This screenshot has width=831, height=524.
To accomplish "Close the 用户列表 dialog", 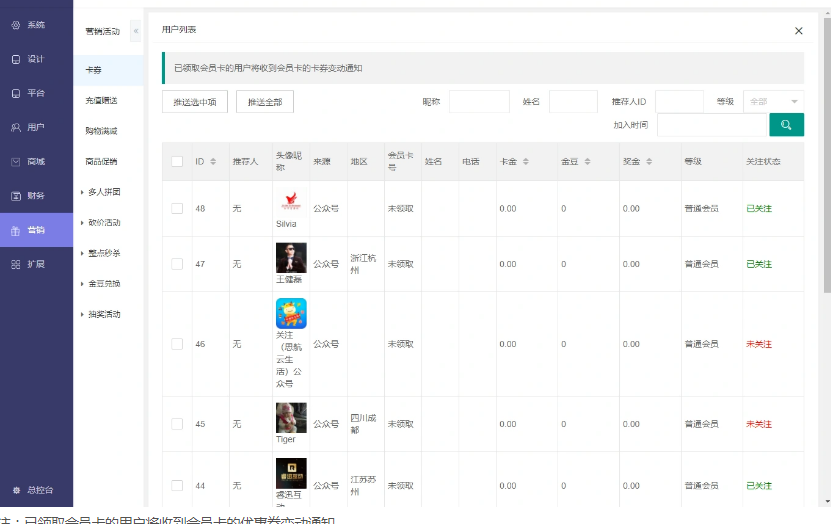I will pyautogui.click(x=799, y=31).
